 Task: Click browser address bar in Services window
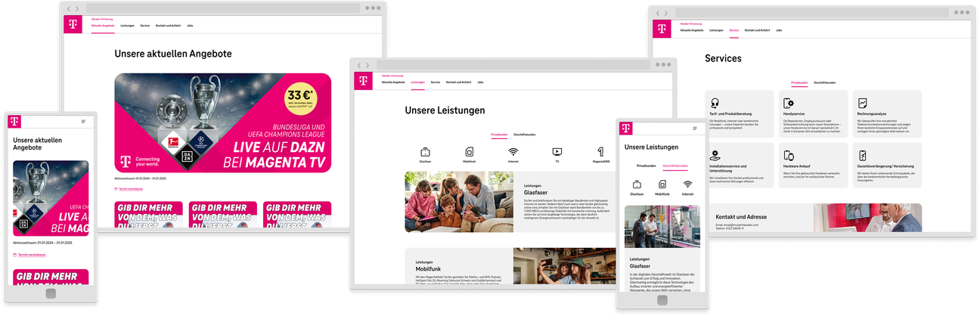point(812,13)
